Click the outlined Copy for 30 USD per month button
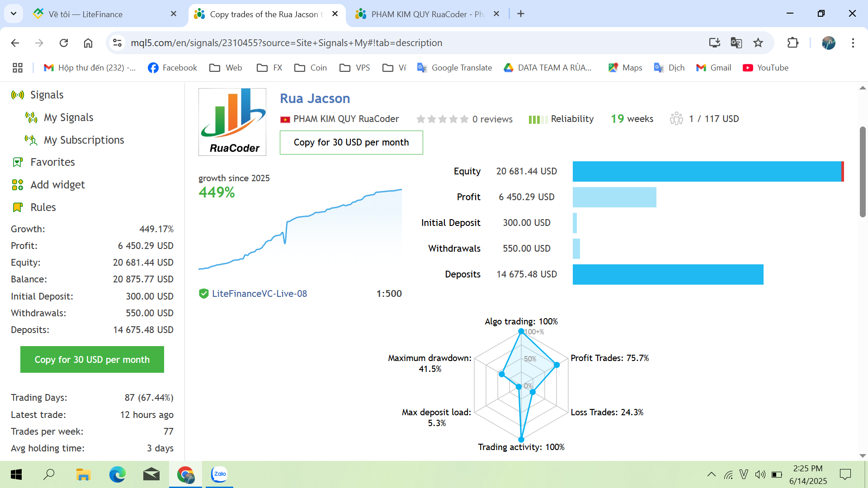The width and height of the screenshot is (868, 488). [x=351, y=143]
